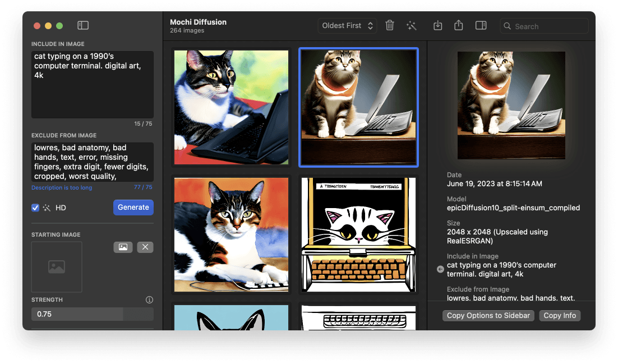
Task: Click the Copy Info button
Action: pyautogui.click(x=560, y=316)
